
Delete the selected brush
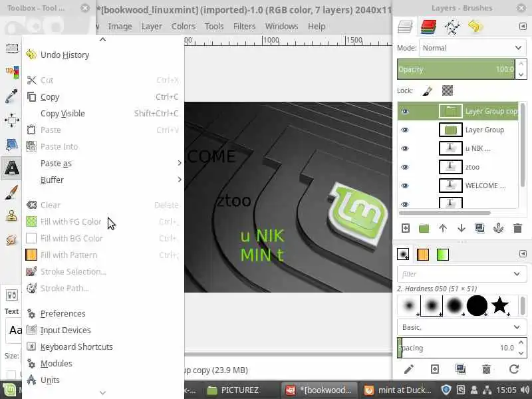tap(487, 369)
